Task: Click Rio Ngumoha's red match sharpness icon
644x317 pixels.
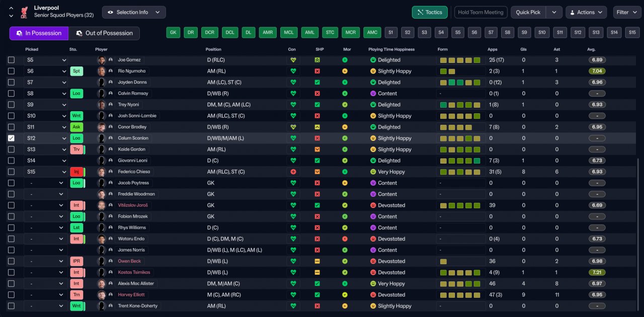Action: click(317, 71)
